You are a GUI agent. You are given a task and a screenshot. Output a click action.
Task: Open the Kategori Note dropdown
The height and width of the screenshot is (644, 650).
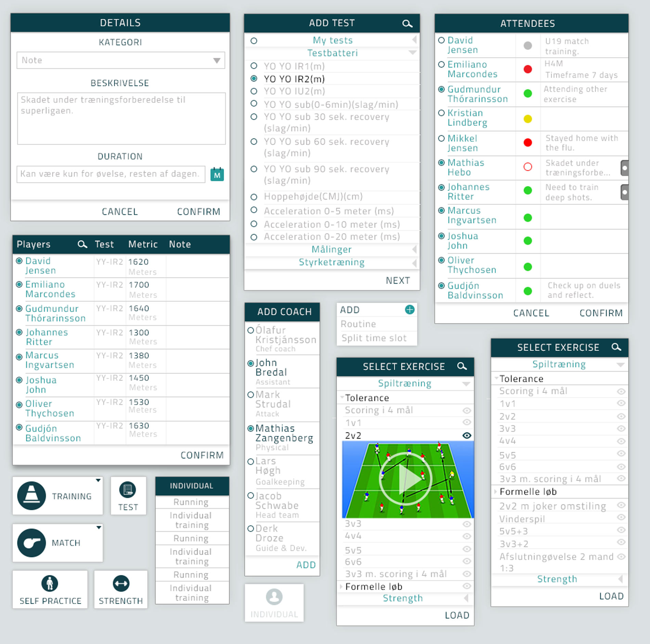coord(121,61)
